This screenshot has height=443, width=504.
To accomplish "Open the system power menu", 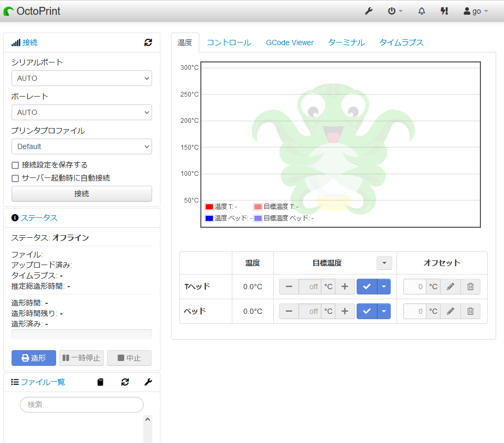I will tap(395, 11).
